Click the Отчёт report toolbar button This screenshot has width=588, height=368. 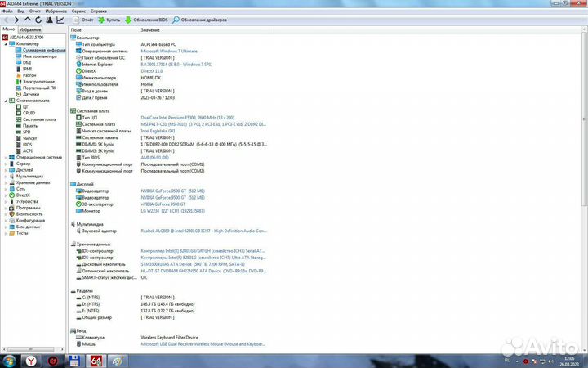[x=83, y=20]
